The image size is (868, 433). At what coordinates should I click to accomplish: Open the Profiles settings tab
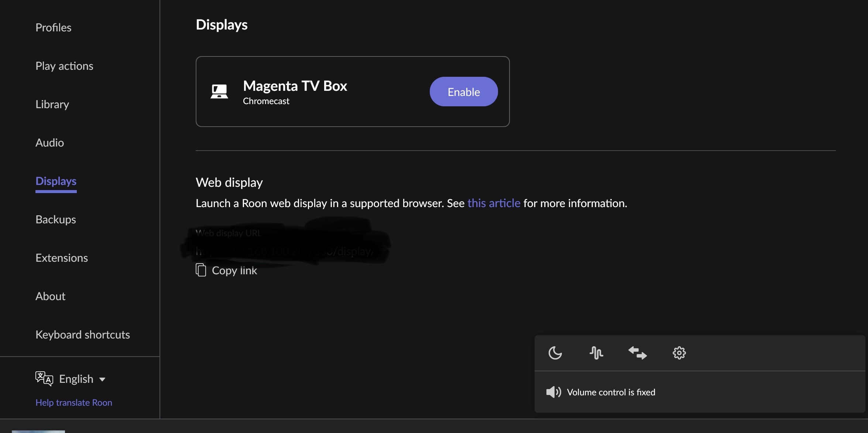coord(54,27)
